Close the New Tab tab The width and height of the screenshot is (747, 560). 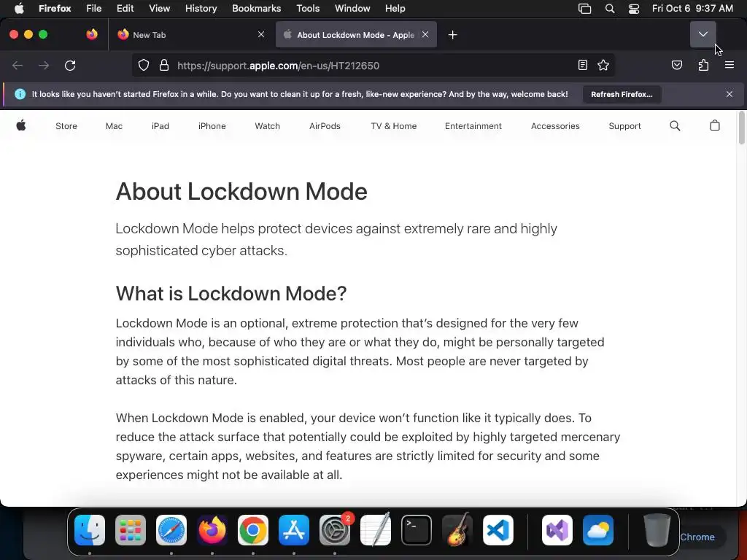[261, 34]
